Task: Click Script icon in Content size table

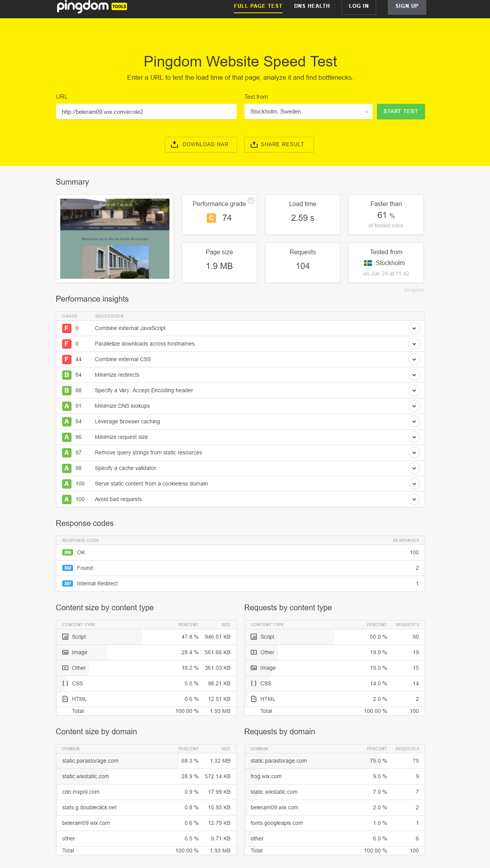Action: pyautogui.click(x=65, y=637)
